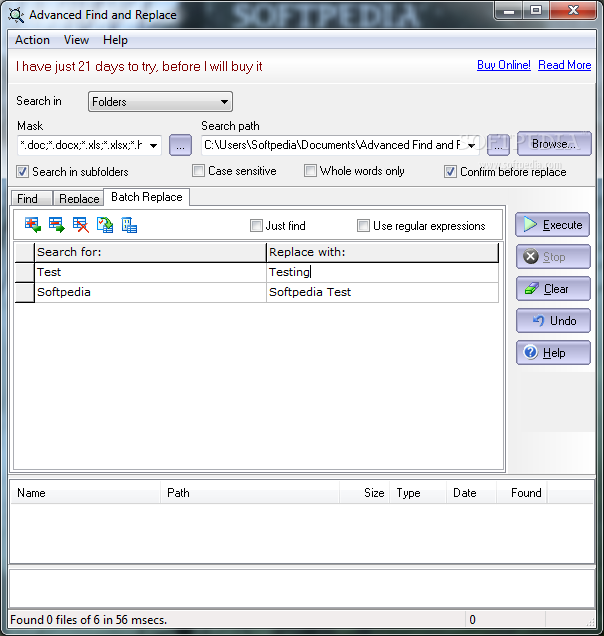Minimize the Advanced Find and Replace window
Image resolution: width=604 pixels, height=636 pixels.
click(508, 11)
